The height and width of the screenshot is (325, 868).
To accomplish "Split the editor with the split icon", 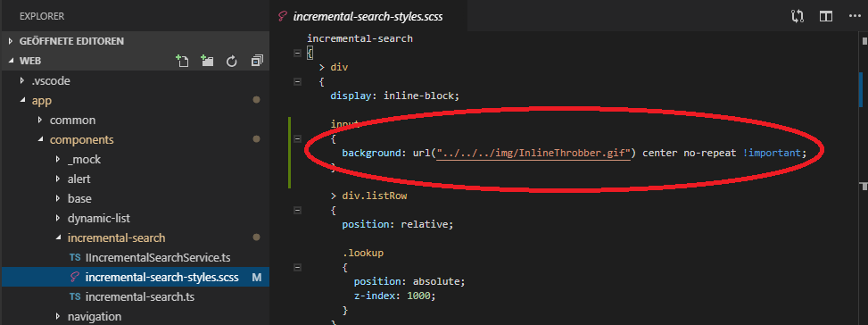I will 826,16.
